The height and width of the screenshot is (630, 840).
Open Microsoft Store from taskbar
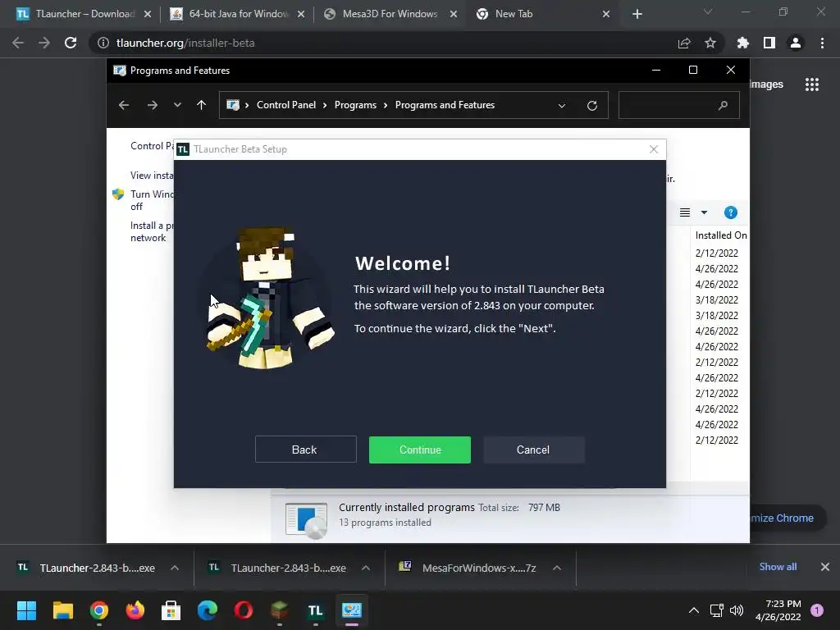coord(171,610)
